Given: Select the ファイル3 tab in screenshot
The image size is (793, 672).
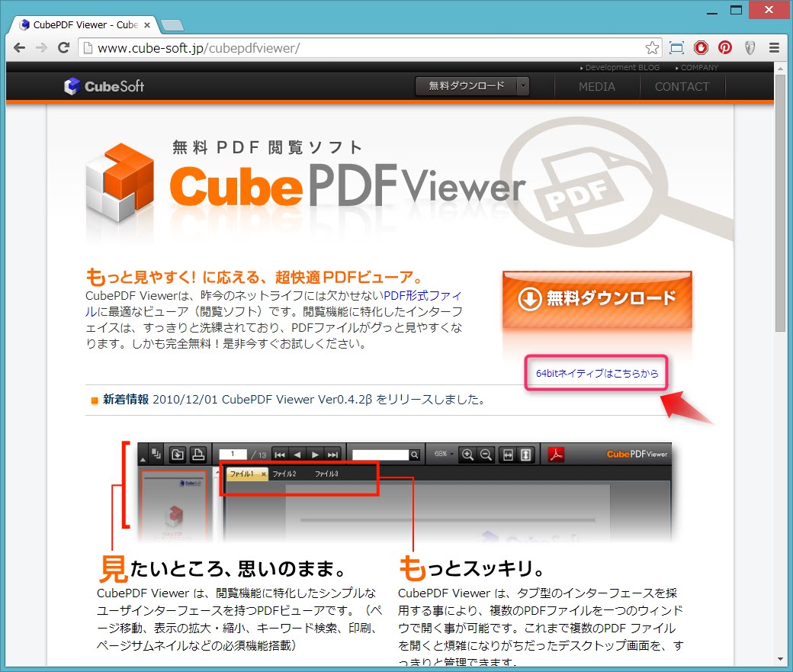Looking at the screenshot, I should pos(326,474).
